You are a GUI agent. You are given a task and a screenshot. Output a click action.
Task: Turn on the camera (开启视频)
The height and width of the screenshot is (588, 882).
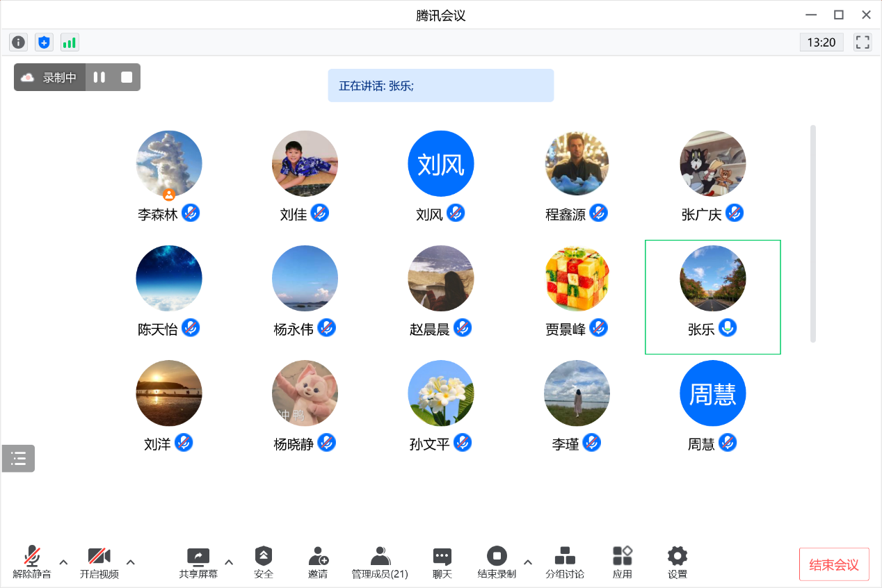99,562
